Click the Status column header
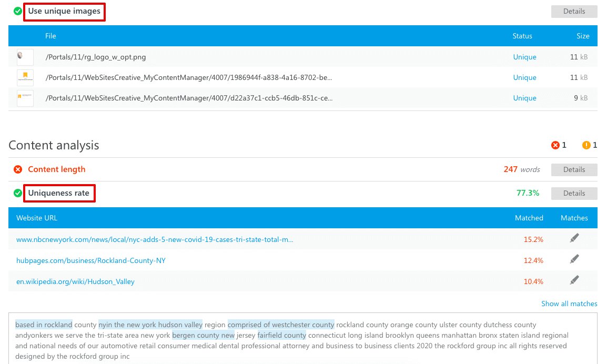 coord(522,36)
